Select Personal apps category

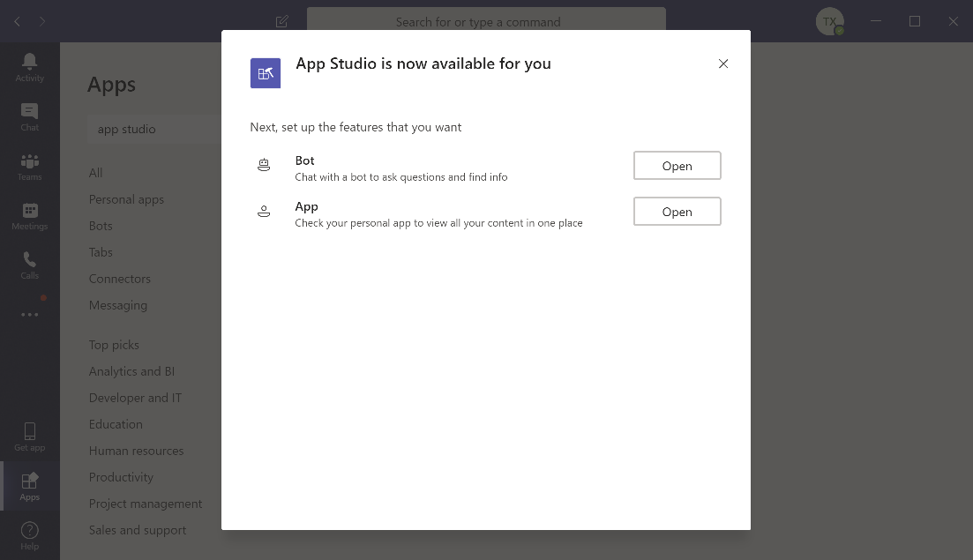pos(126,199)
